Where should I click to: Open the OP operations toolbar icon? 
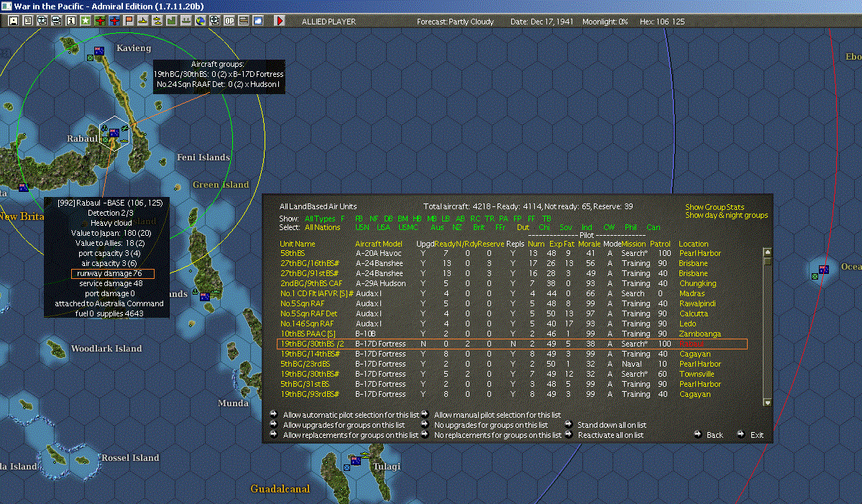pyautogui.click(x=229, y=21)
